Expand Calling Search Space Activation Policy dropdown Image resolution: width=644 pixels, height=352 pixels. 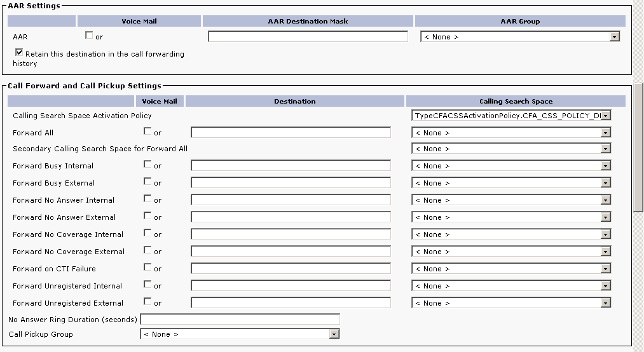(x=511, y=116)
